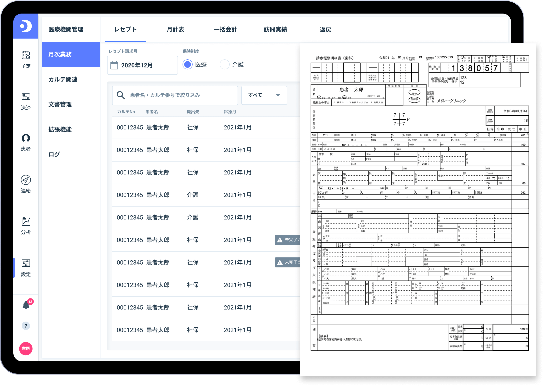Screen dimensions: 551x392
Task: Click the first 未完了 warning badge
Action: point(288,240)
